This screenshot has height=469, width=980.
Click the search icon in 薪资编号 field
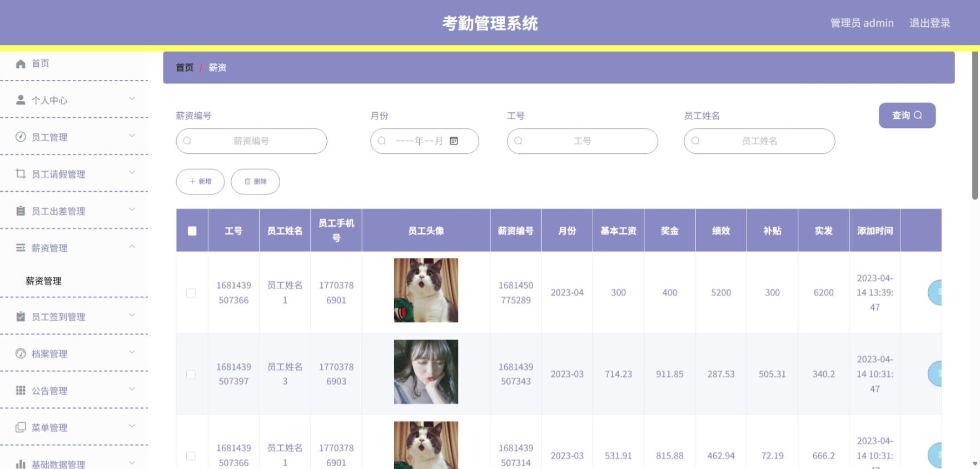[x=187, y=141]
